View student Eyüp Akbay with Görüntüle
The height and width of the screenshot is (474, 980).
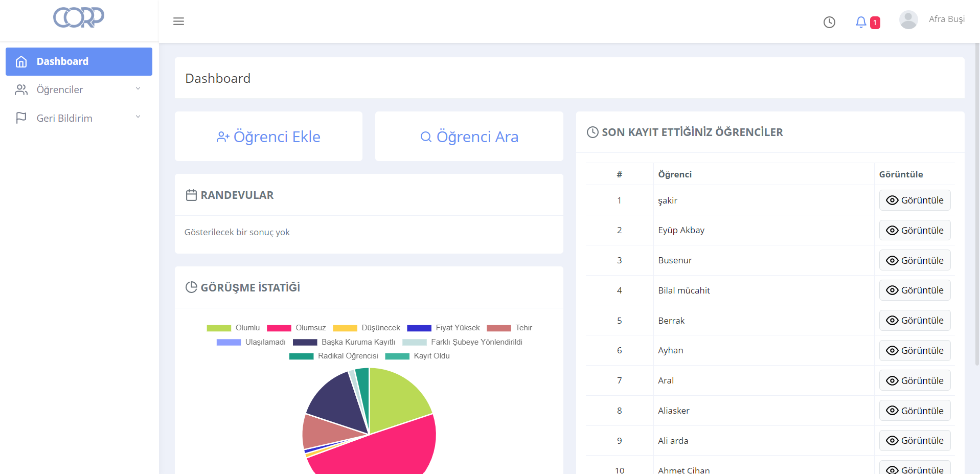(915, 230)
